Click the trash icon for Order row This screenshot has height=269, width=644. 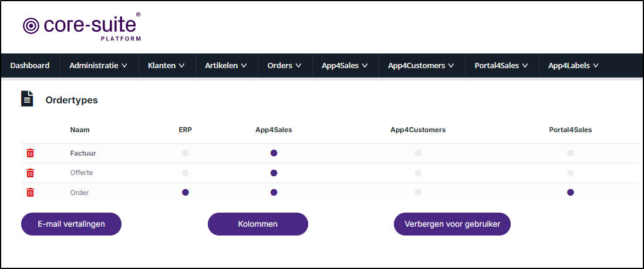click(x=30, y=192)
